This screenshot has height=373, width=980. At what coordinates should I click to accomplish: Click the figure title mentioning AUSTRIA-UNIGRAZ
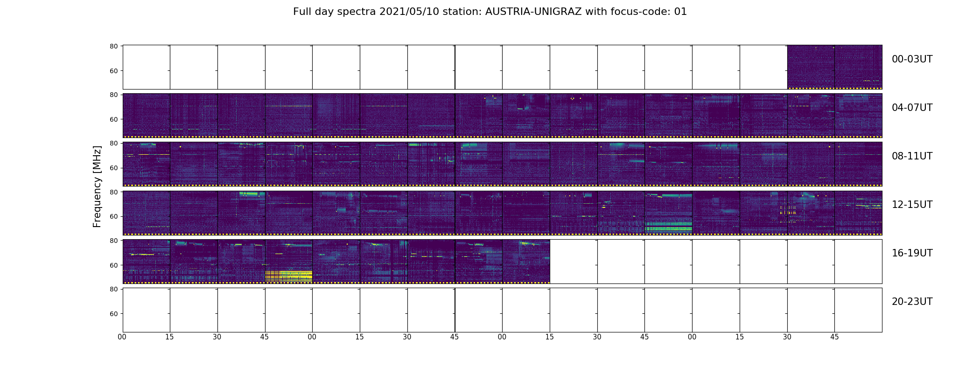490,12
